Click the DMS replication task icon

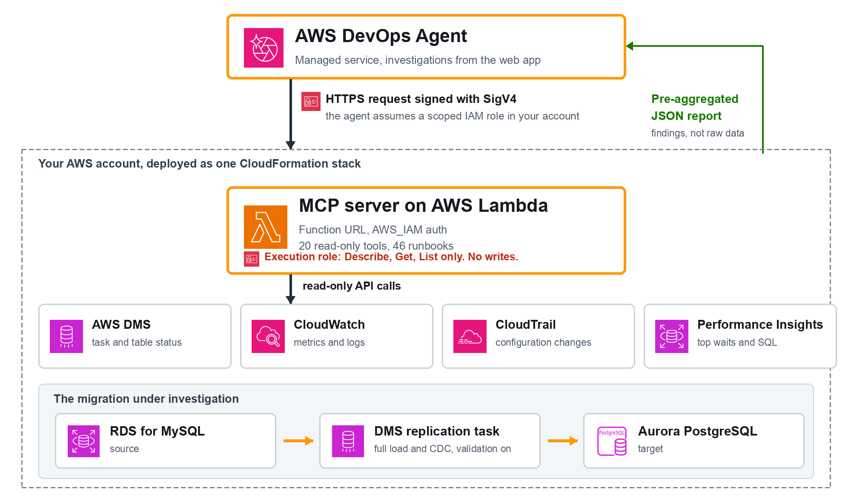348,441
